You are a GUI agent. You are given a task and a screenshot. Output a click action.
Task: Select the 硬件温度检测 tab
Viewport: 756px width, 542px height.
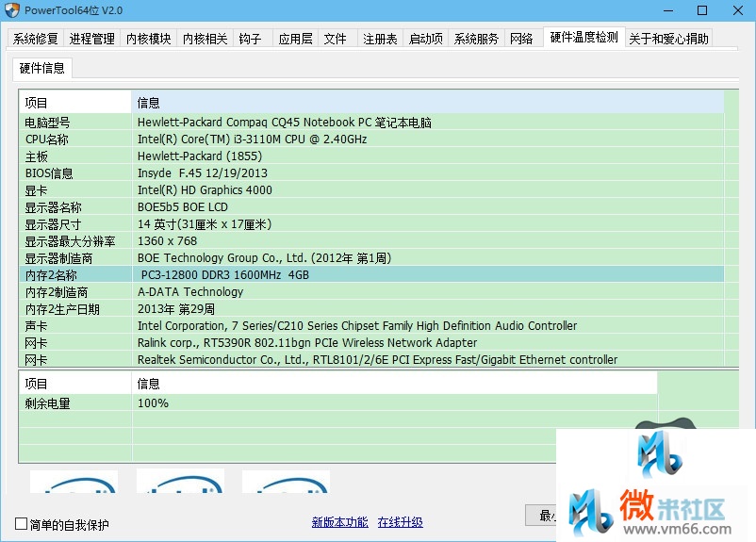coord(583,37)
